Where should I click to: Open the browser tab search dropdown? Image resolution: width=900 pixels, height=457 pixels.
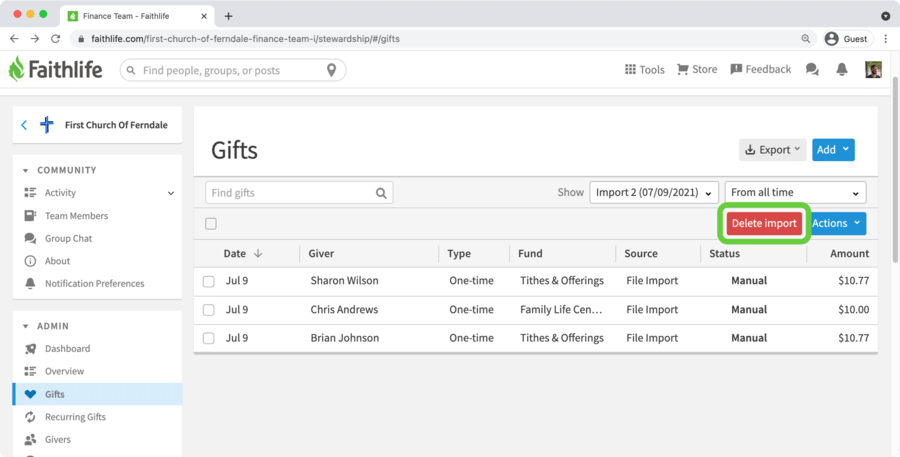(x=886, y=16)
